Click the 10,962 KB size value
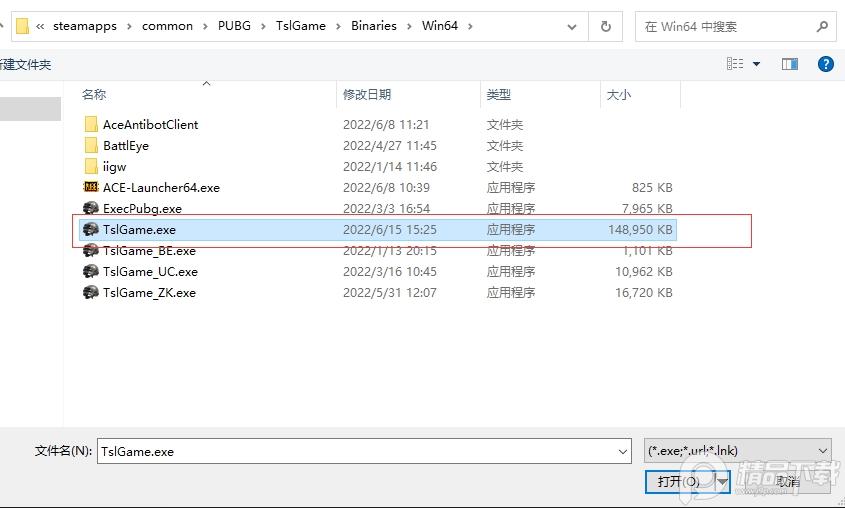The image size is (845, 508). point(644,272)
